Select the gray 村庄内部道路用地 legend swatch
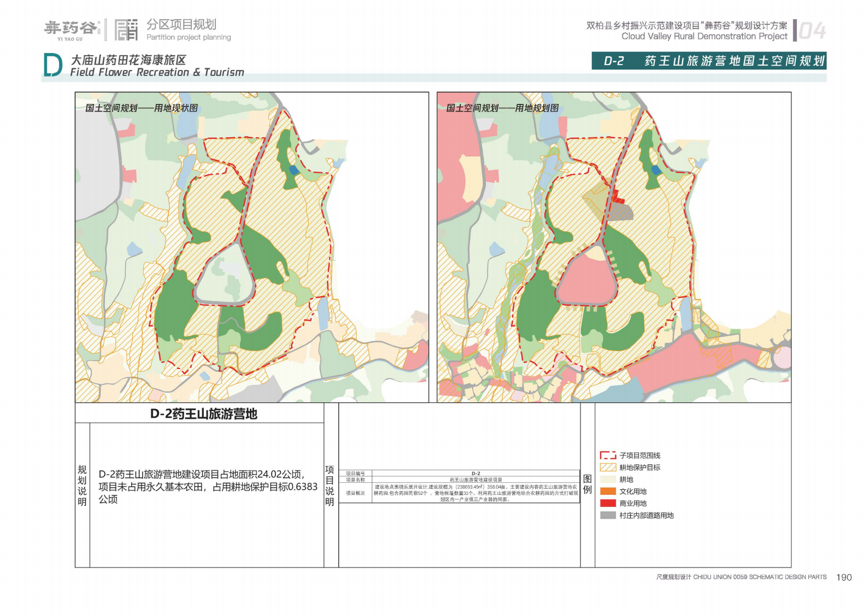The height and width of the screenshot is (614, 868). click(x=608, y=516)
